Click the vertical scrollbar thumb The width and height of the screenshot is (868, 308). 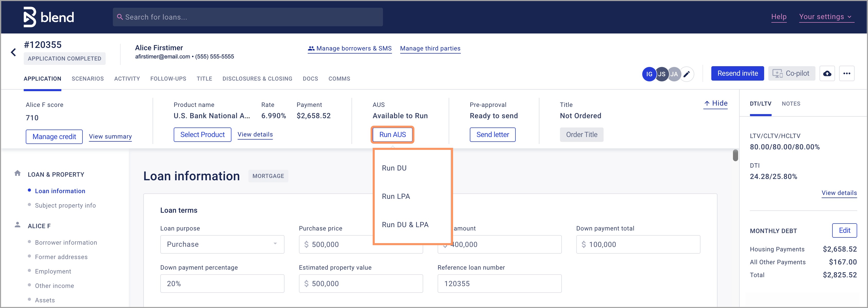click(735, 155)
